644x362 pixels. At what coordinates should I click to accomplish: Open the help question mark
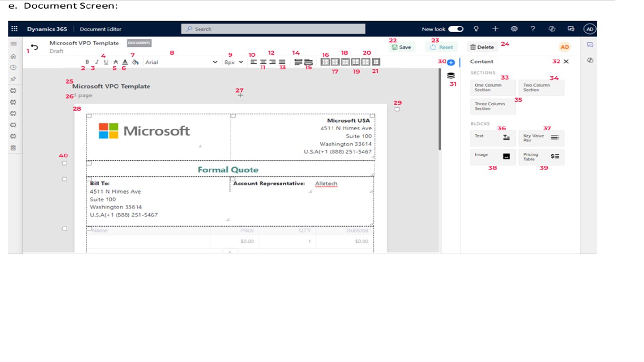coord(533,29)
